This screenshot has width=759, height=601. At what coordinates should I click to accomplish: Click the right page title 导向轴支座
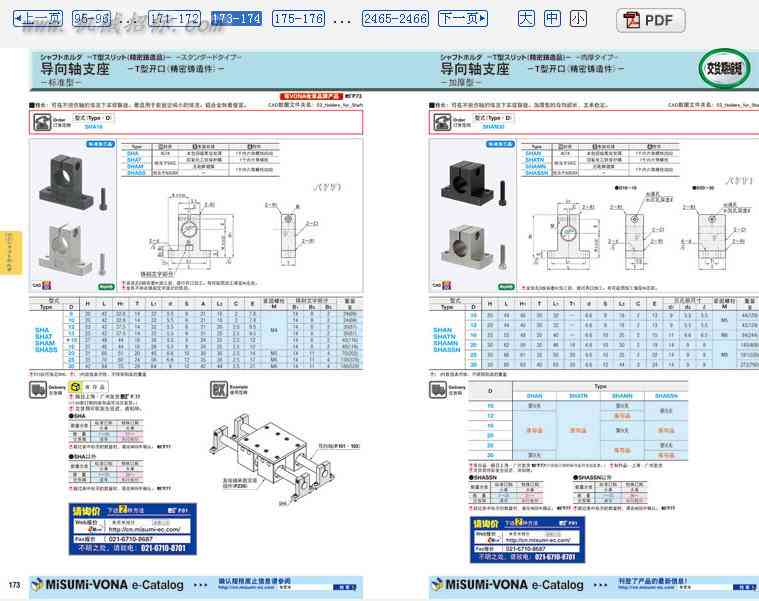click(x=475, y=69)
